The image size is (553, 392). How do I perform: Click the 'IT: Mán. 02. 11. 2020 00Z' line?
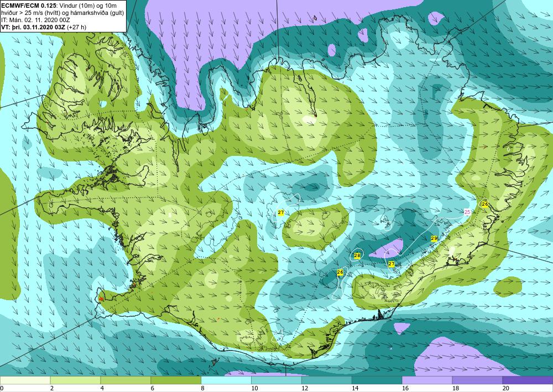(35, 20)
